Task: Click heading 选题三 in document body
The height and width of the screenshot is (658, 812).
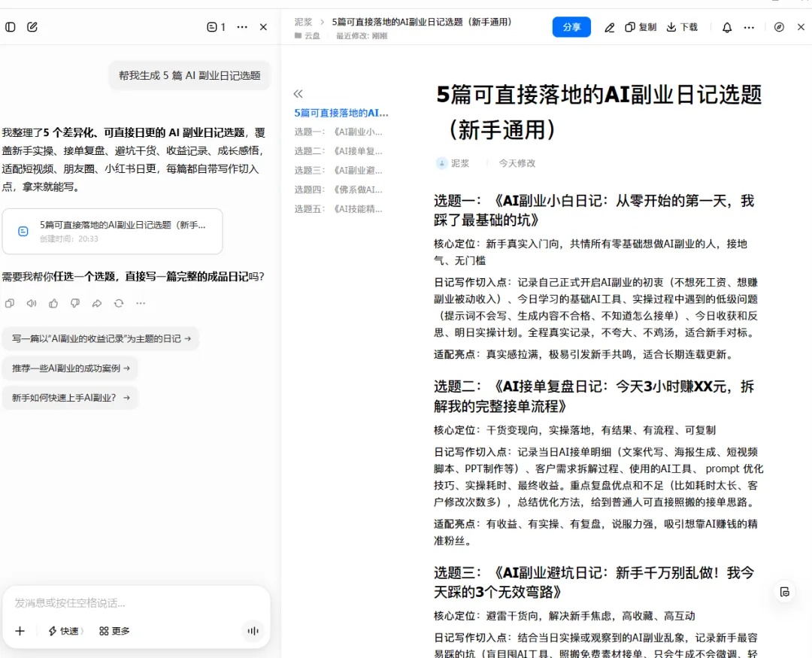Action: click(x=594, y=582)
